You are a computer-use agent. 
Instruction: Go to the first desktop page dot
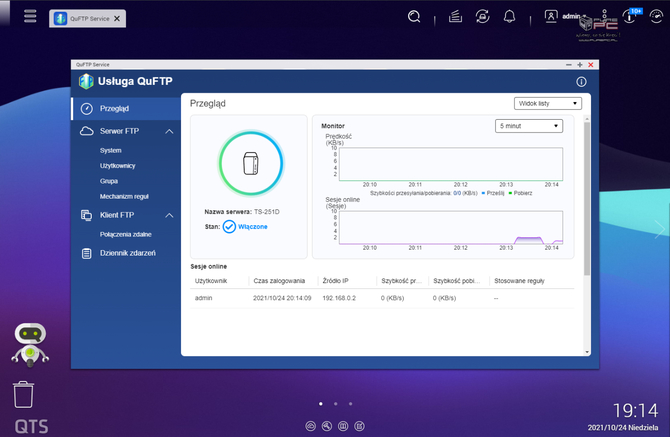(321, 404)
